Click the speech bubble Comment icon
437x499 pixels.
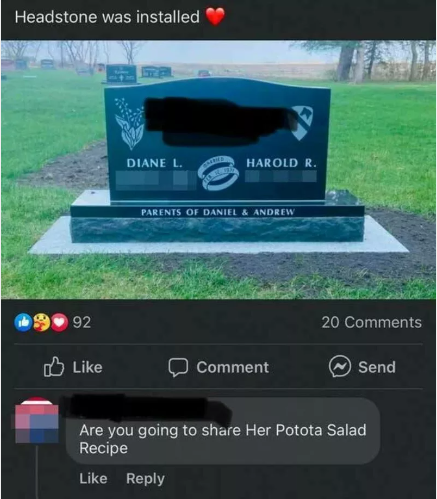178,367
